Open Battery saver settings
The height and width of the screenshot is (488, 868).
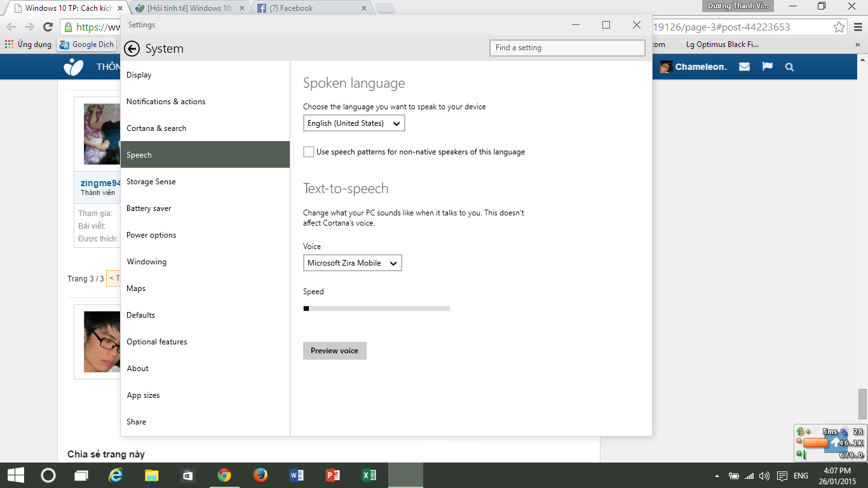205,208
